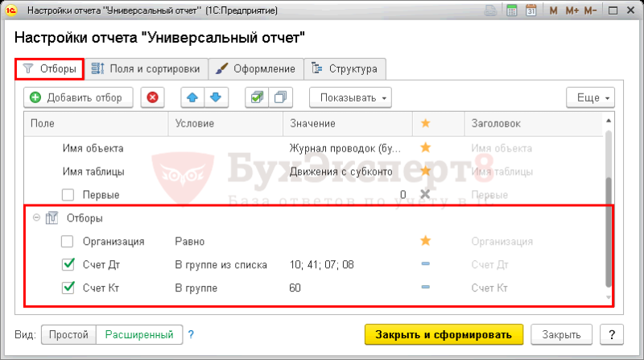
Task: Click the red delete filter icon
Action: tap(152, 97)
